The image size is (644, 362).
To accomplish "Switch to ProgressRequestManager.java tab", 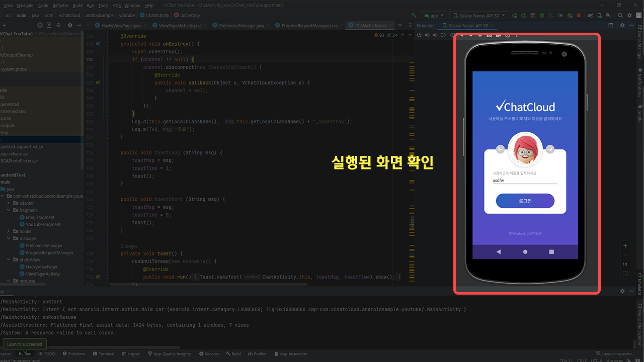I will click(308, 25).
